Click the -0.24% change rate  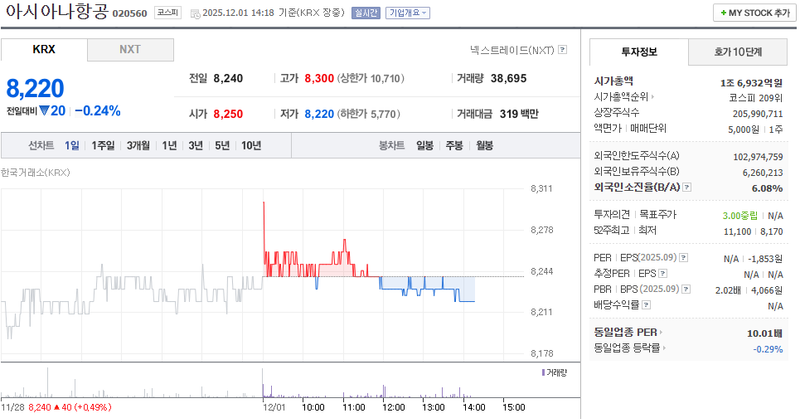[x=97, y=111]
